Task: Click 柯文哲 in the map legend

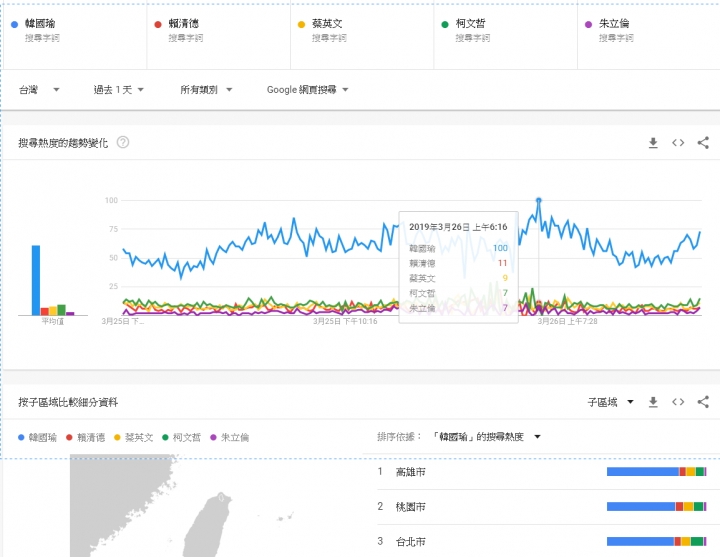Action: point(182,437)
